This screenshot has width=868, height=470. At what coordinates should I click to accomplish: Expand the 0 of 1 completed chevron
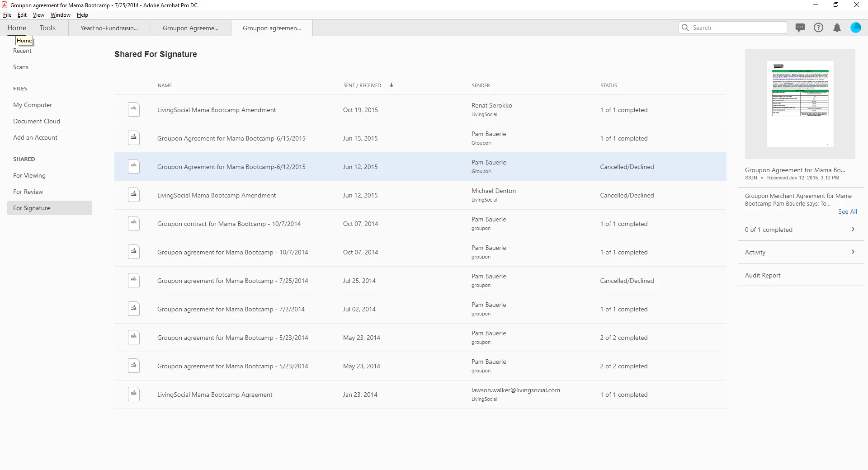(853, 229)
